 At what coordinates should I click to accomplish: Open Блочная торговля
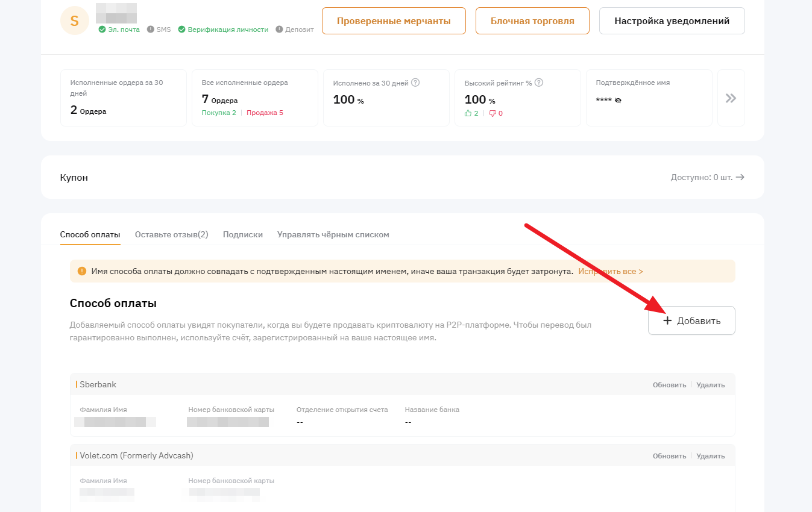(532, 21)
